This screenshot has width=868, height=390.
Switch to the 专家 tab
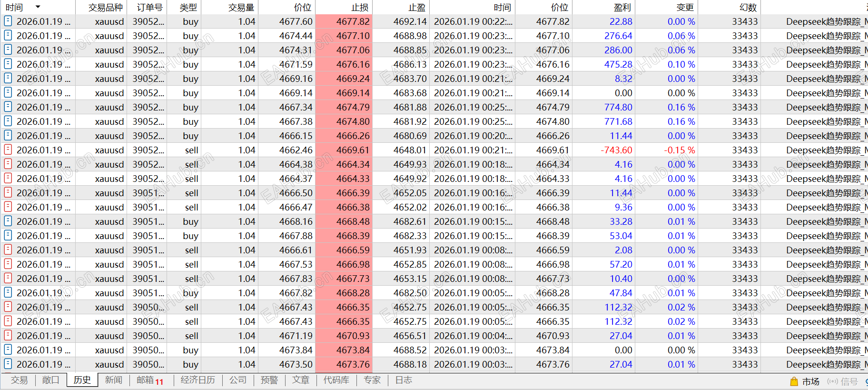(x=372, y=380)
